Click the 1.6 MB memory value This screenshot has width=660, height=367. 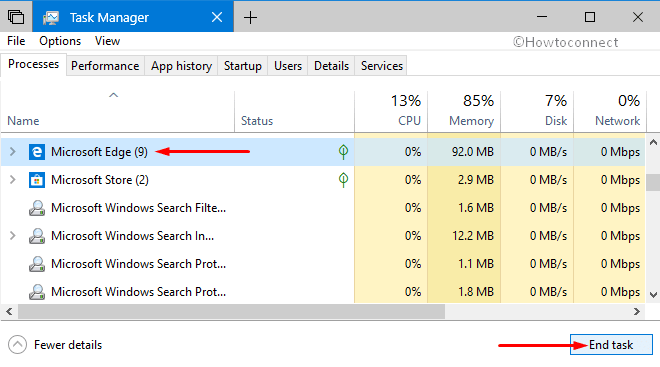[476, 208]
